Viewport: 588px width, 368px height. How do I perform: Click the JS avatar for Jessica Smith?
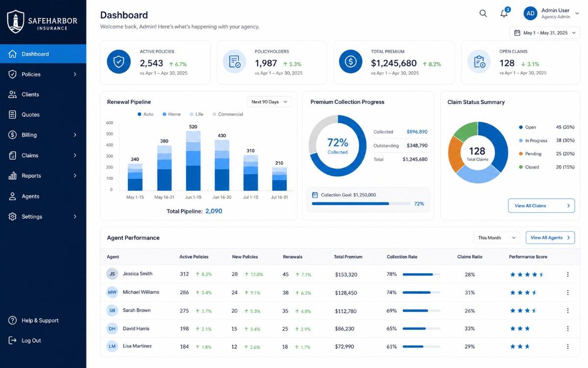coord(112,274)
